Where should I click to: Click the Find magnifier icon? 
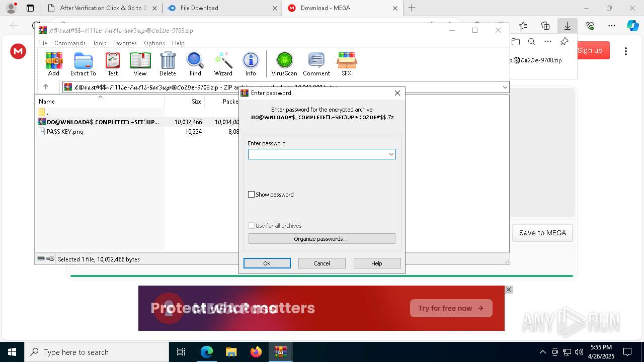pyautogui.click(x=195, y=64)
